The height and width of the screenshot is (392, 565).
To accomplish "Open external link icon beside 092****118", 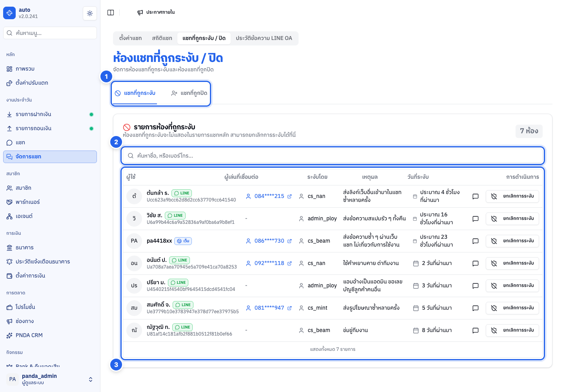I will 290,263.
